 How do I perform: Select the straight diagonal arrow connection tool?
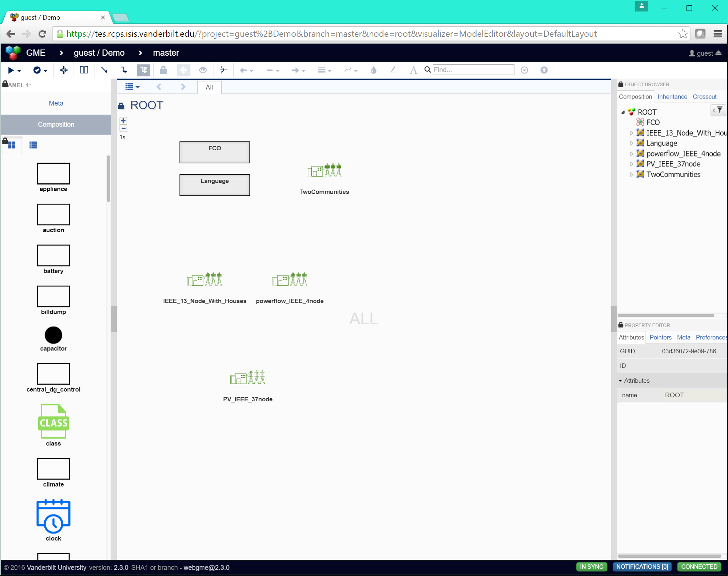[x=104, y=70]
